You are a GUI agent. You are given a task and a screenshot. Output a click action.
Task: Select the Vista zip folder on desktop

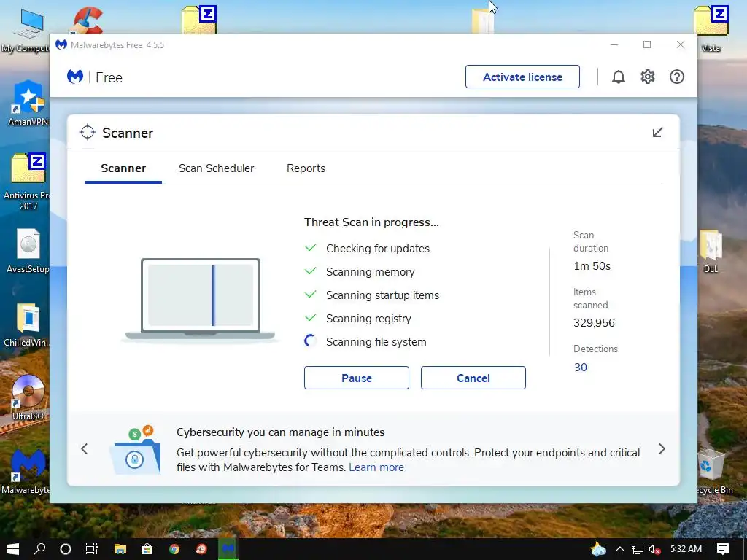coord(711,28)
